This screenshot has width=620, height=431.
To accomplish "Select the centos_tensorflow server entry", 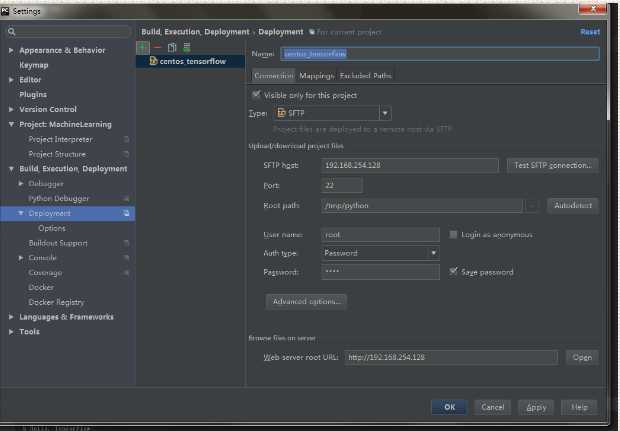I will (191, 61).
